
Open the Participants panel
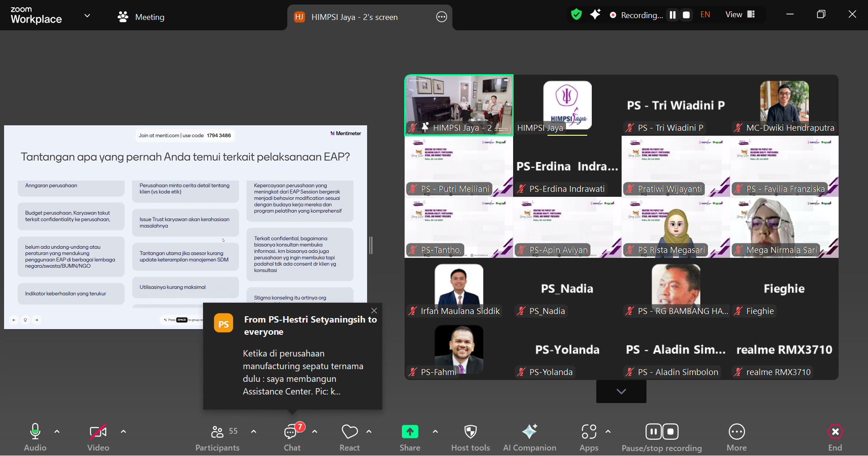coord(217,437)
